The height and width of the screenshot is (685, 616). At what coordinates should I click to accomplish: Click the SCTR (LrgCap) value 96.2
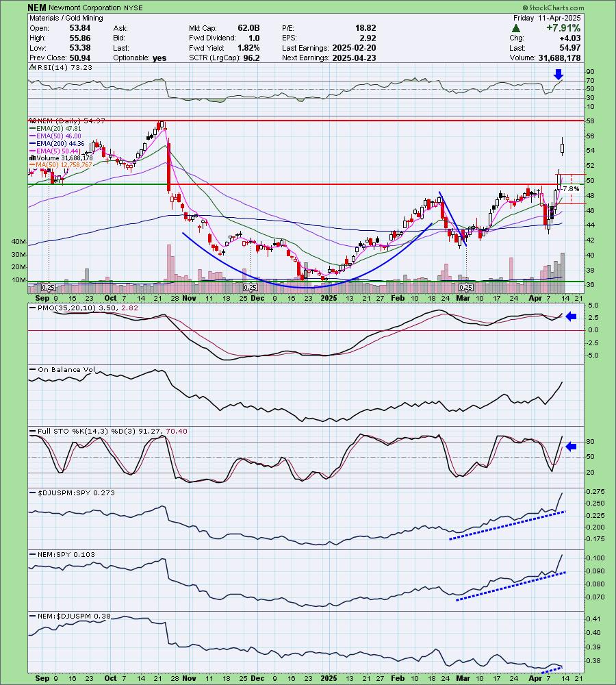coord(251,58)
